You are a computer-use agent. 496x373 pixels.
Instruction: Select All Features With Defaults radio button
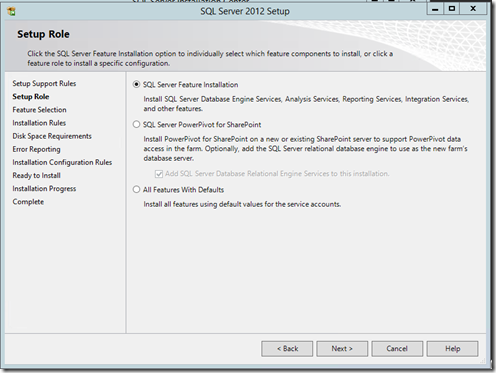coord(136,189)
